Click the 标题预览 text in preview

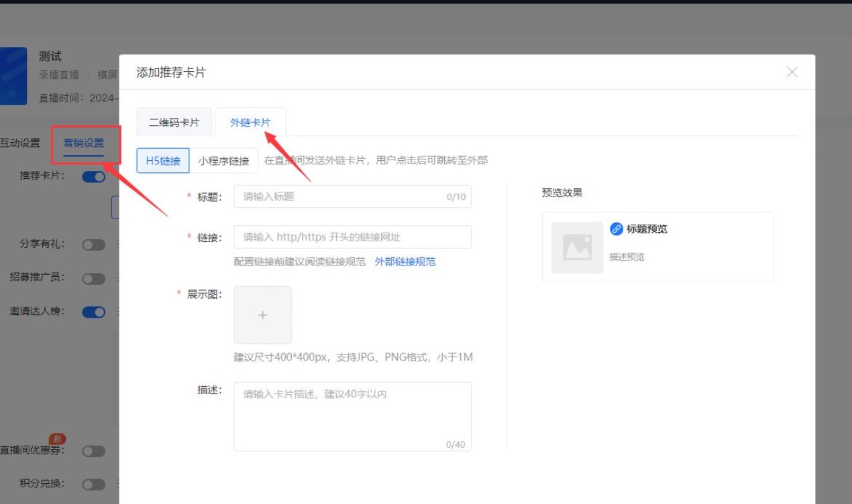tap(647, 229)
